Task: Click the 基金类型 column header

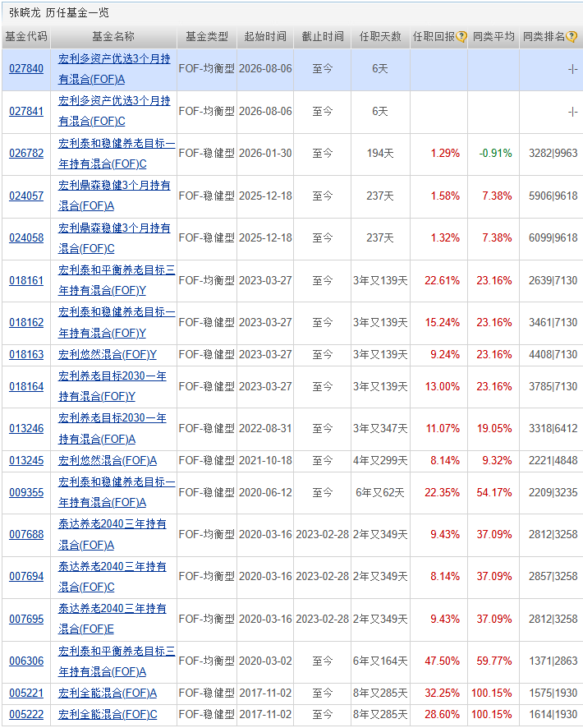Action: click(207, 37)
